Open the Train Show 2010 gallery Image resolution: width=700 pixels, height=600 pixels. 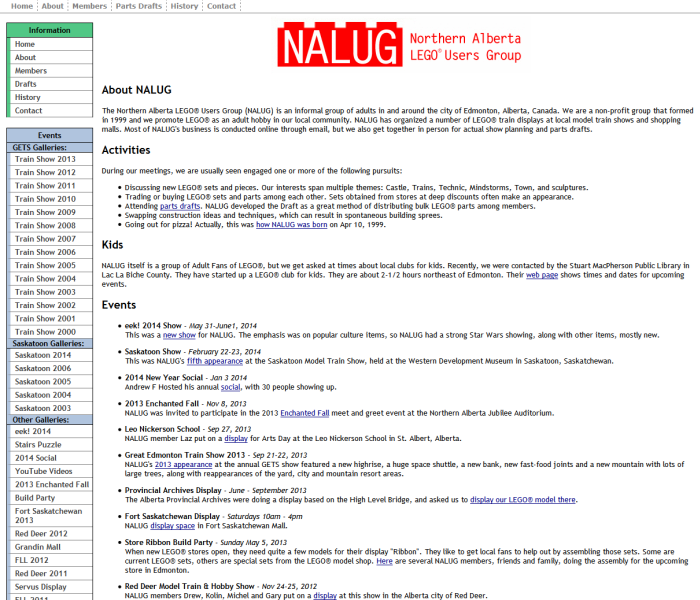(x=50, y=199)
